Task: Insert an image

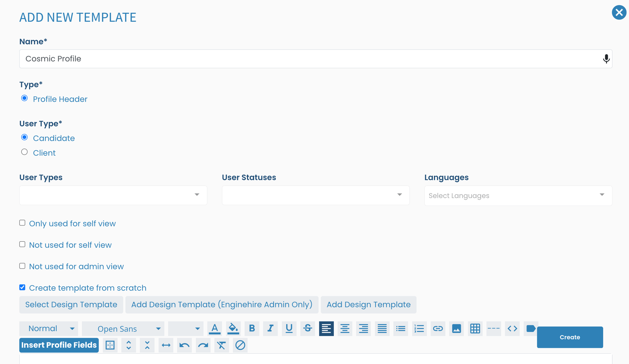Action: (x=456, y=329)
